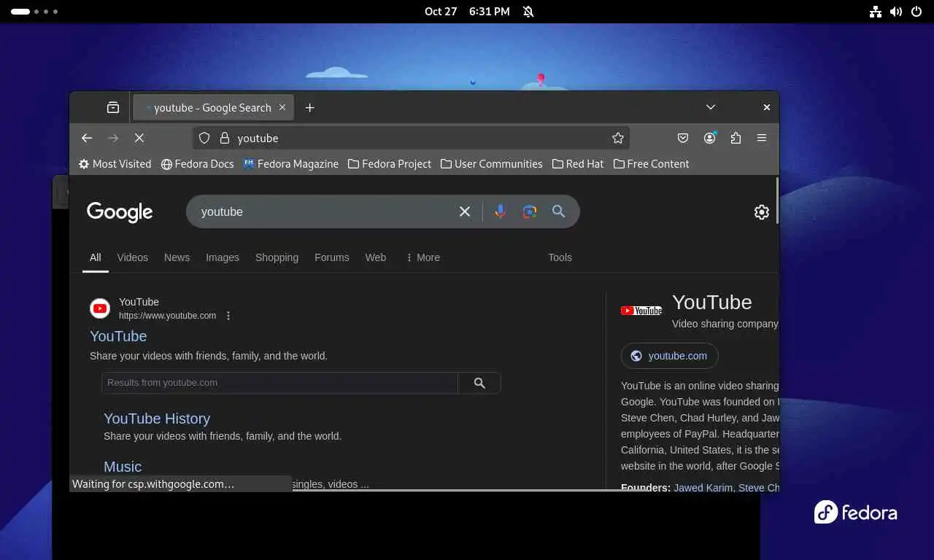Open the Most Visited bookmarks
Image resolution: width=934 pixels, height=560 pixels.
pyautogui.click(x=115, y=164)
